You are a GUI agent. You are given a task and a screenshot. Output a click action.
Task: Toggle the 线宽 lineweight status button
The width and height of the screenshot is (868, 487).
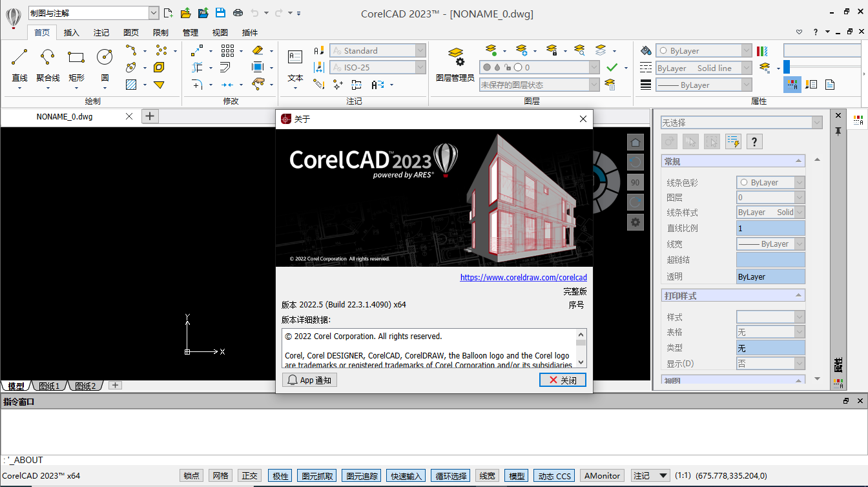487,476
